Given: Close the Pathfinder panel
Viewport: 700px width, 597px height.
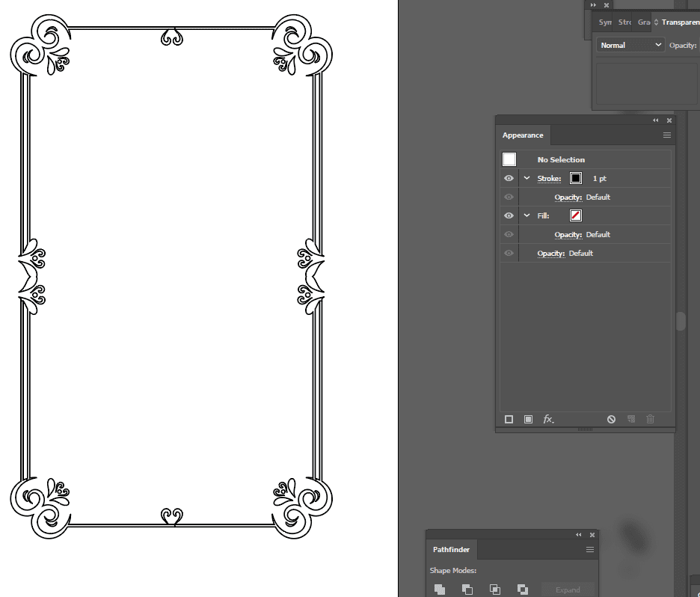Looking at the screenshot, I should [592, 534].
